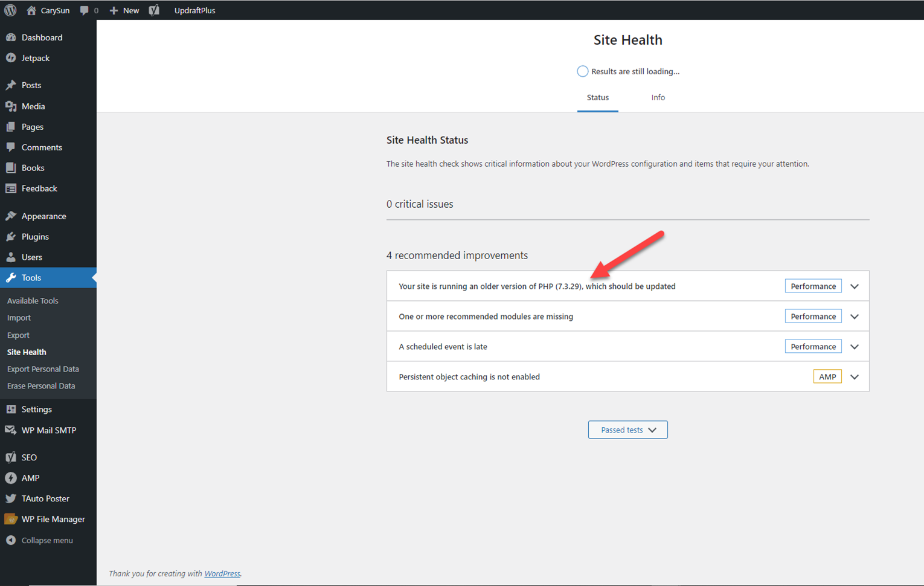Click the Feedback form icon
This screenshot has height=586, width=924.
(x=11, y=188)
